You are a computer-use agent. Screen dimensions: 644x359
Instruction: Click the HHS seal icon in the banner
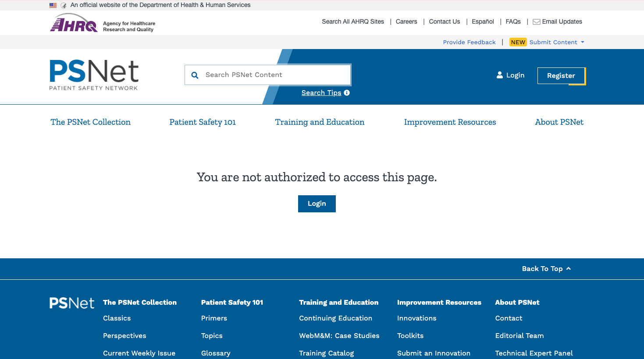tap(64, 5)
